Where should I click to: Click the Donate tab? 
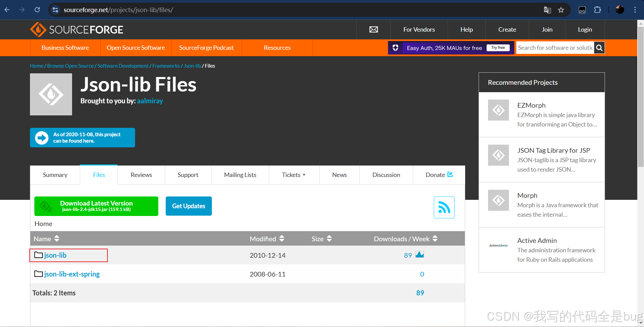[439, 175]
